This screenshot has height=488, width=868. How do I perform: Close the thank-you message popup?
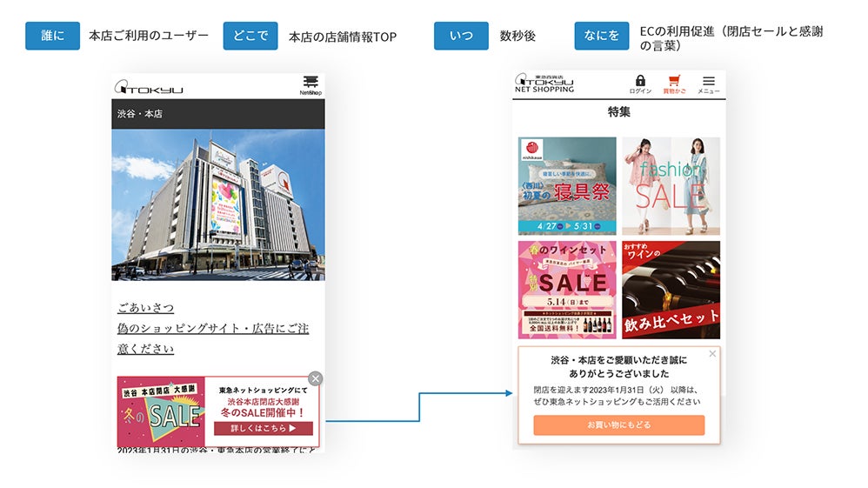point(712,353)
